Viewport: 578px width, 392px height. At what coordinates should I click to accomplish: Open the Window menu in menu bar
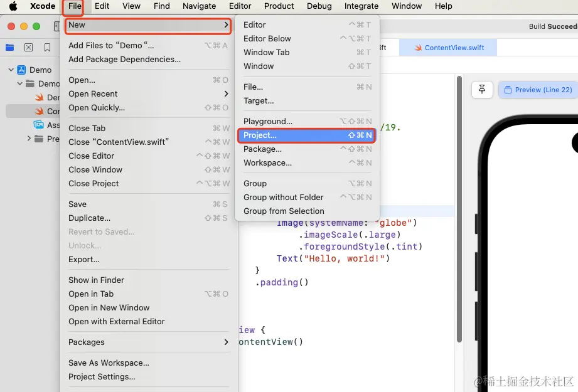tap(407, 6)
